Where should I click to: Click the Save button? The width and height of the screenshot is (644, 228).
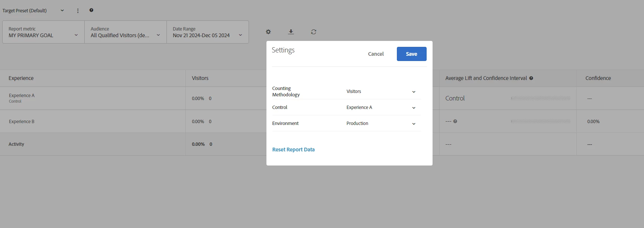[411, 54]
